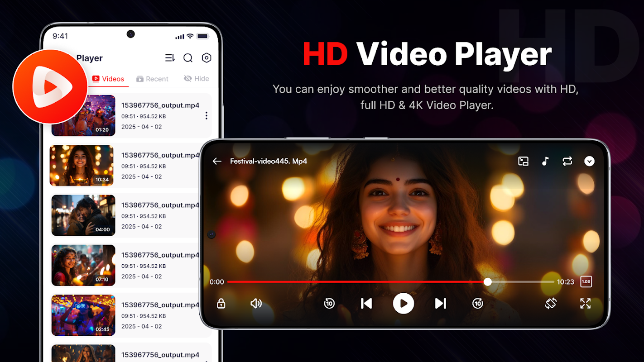Rewind 10 seconds
This screenshot has height=362, width=644.
pos(329,303)
